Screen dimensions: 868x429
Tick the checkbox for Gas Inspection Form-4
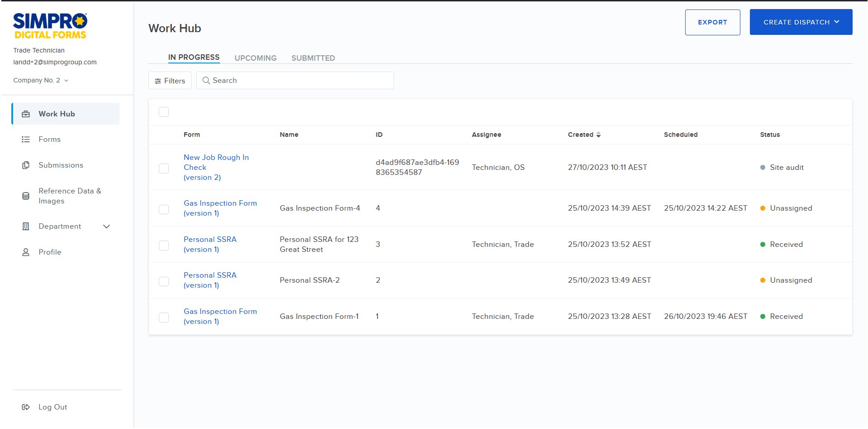coord(163,209)
